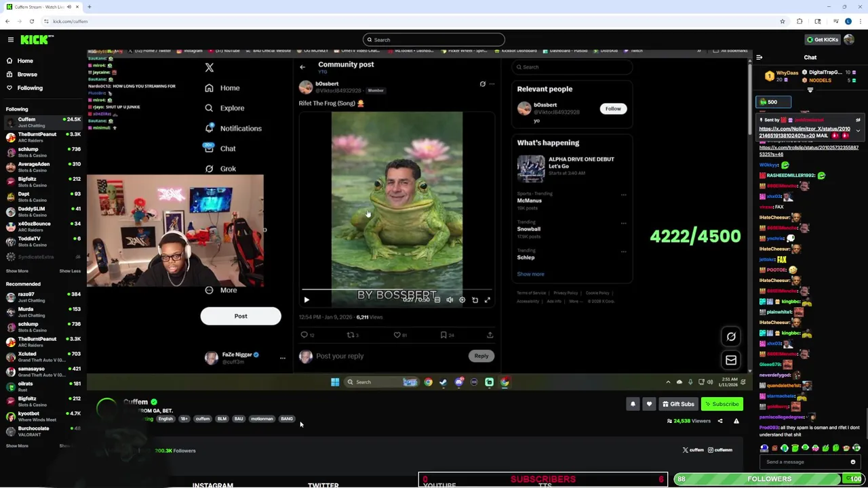Expand Recommended list with Show more
Viewport: 868px width, 488px height.
pyautogui.click(x=17, y=446)
